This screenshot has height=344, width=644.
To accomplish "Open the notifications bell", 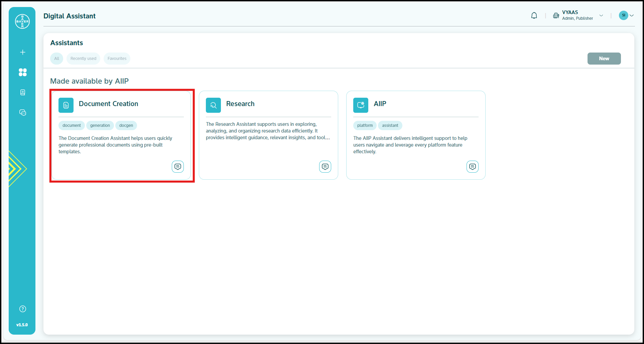I will click(x=534, y=16).
